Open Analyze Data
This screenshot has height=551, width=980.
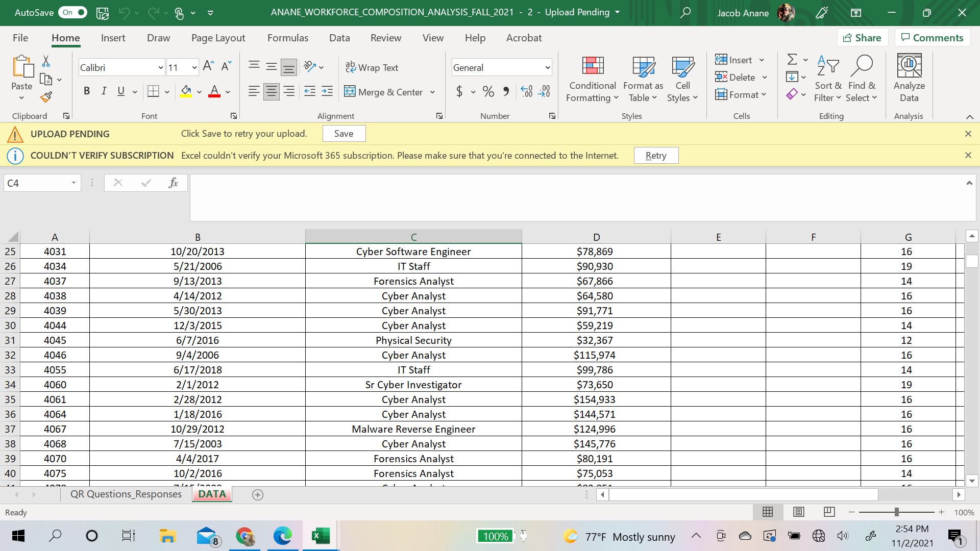coord(909,78)
